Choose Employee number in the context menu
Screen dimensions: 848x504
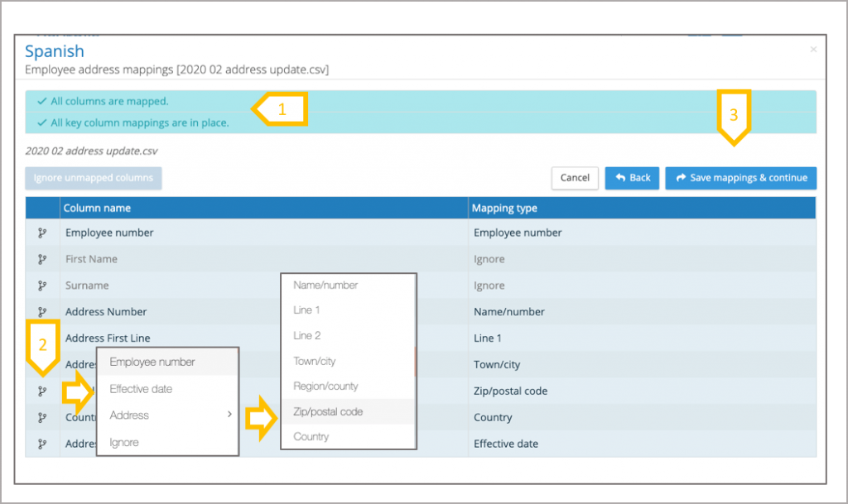coord(152,362)
